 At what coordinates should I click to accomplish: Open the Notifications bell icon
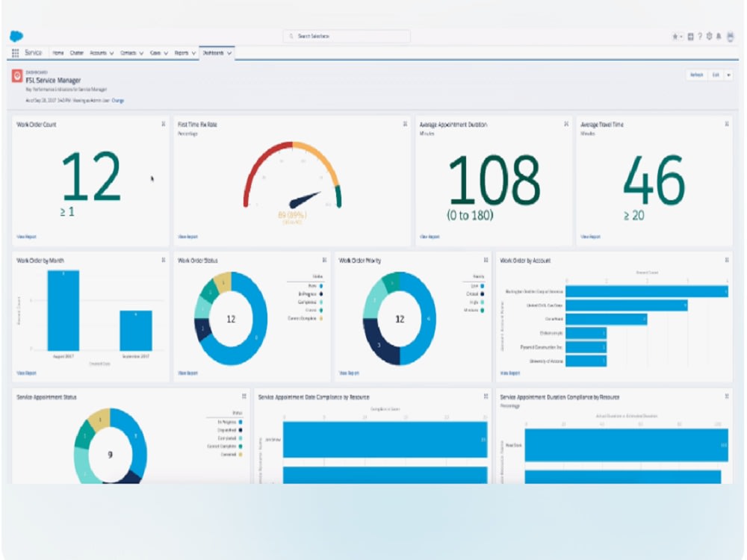719,36
